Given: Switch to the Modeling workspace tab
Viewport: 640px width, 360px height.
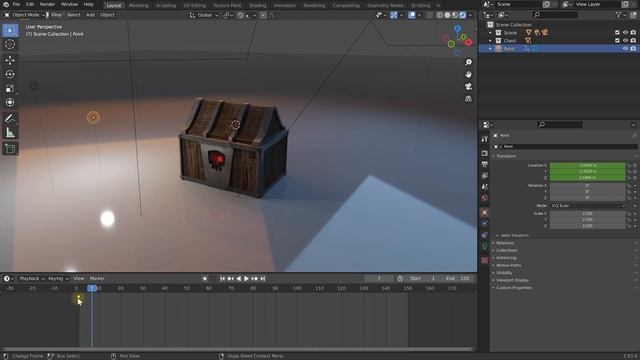Looking at the screenshot, I should [138, 5].
